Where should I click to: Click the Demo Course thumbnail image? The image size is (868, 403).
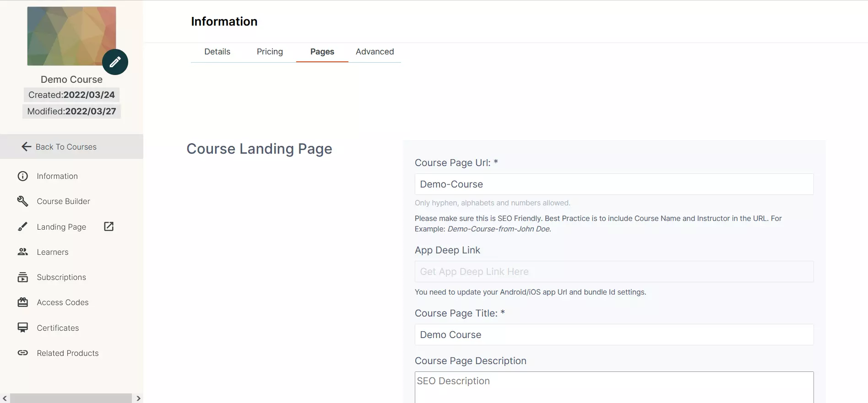(x=71, y=36)
